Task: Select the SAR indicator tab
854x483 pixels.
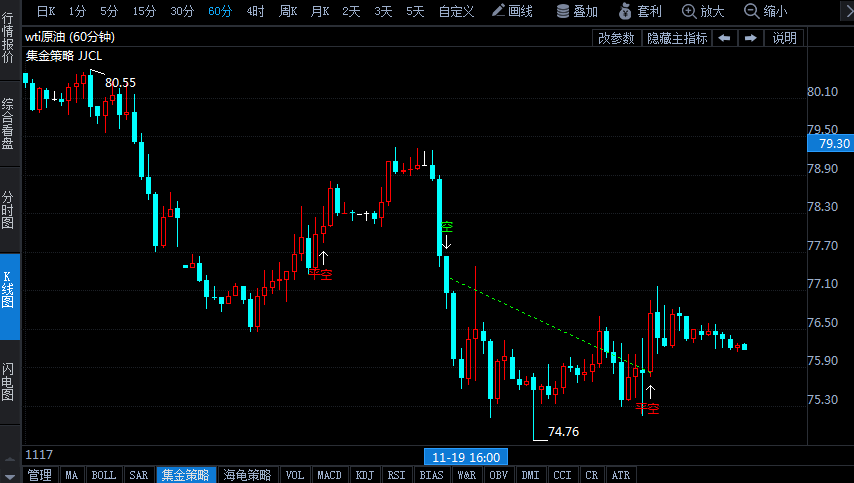Action: click(x=138, y=475)
